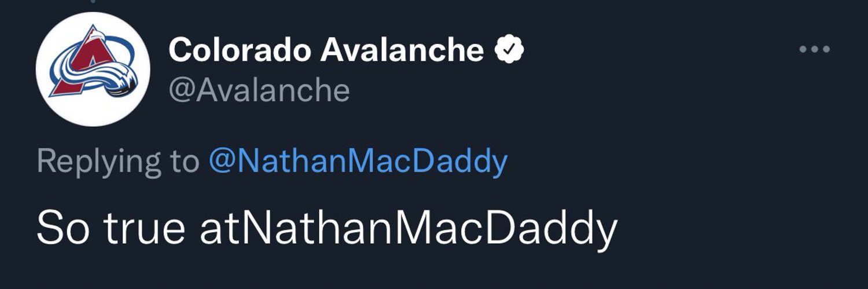Viewport: 868px width, 289px height.
Task: Open the three-dot more options menu
Action: pyautogui.click(x=815, y=49)
